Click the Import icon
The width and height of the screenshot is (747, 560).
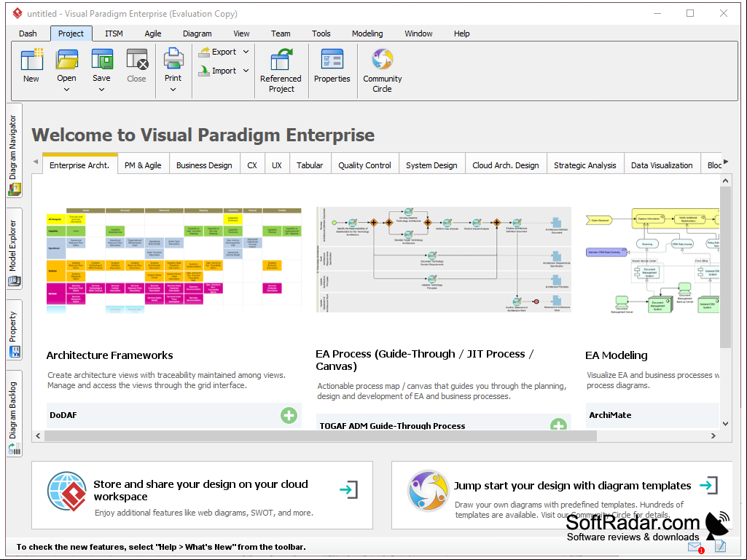[204, 71]
